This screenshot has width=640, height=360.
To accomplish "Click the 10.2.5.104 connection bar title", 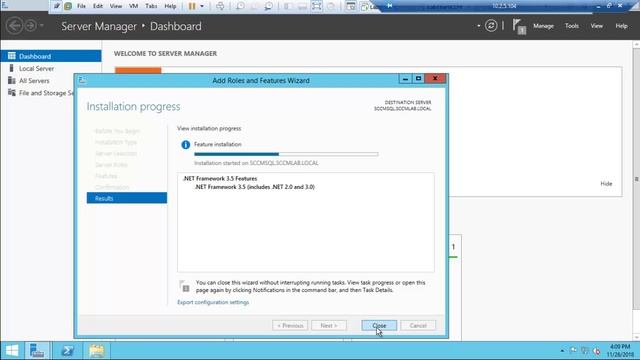I will [x=504, y=6].
